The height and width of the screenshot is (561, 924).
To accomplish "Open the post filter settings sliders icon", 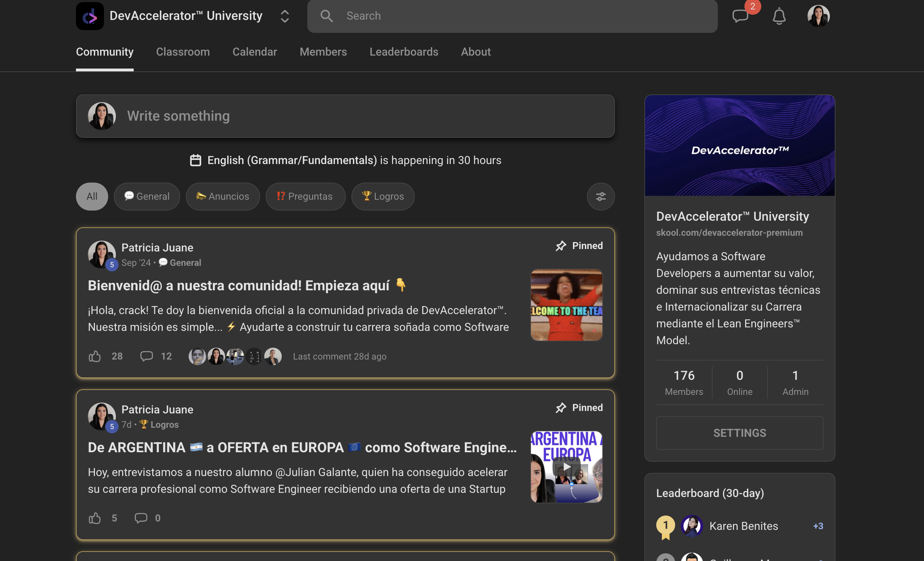I will click(600, 196).
